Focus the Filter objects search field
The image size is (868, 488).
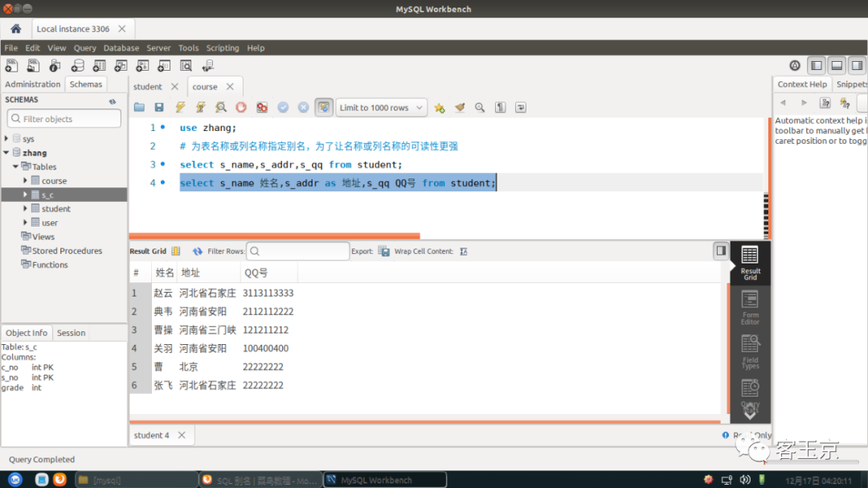click(64, 118)
